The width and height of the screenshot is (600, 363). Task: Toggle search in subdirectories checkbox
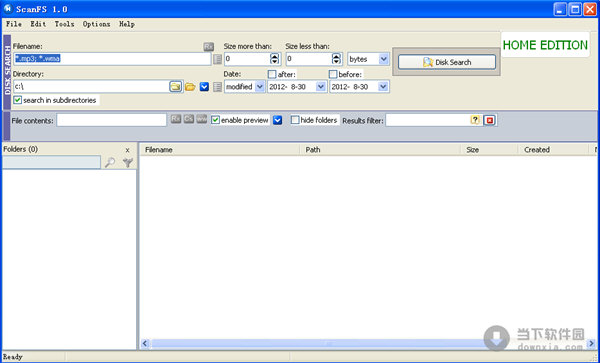[x=18, y=100]
